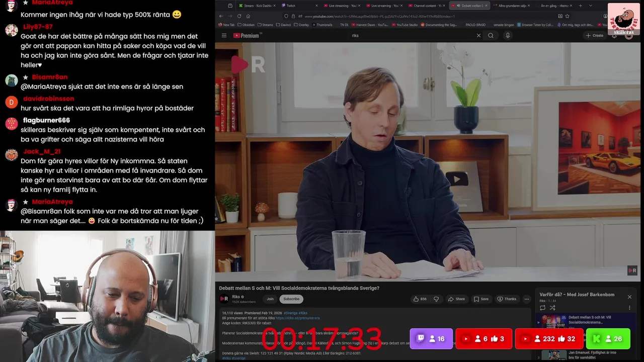This screenshot has height=362, width=644.
Task: Click the browser home icon
Action: (248, 16)
